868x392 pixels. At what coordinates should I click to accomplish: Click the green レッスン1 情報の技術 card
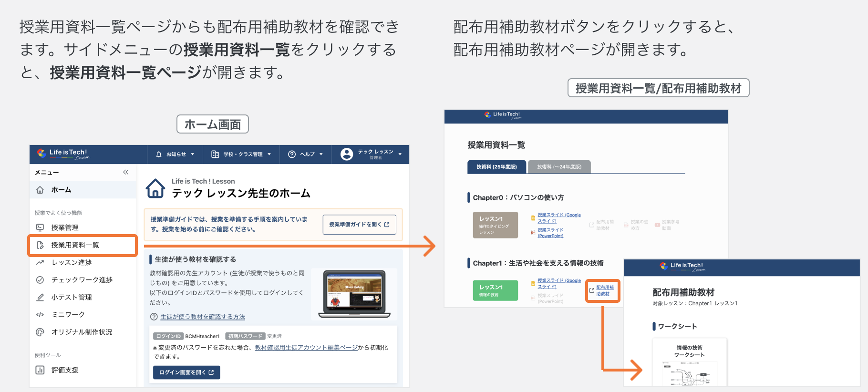[x=496, y=290]
